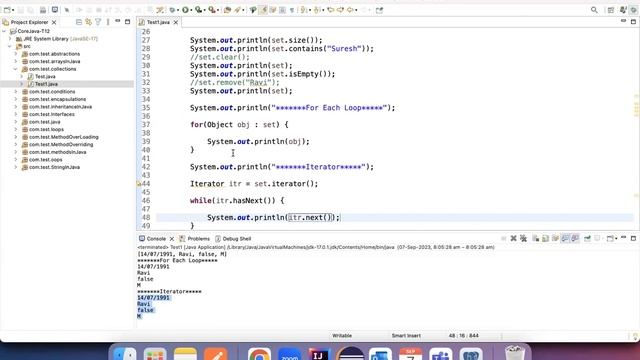
Task: Click cursor position '48 : 16 : 844' in status bar
Action: click(464, 336)
